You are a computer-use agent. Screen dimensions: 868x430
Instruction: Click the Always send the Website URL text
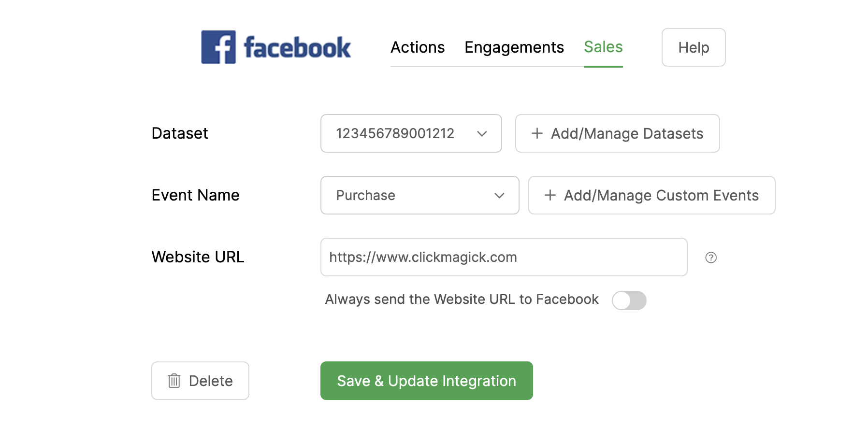coord(462,300)
